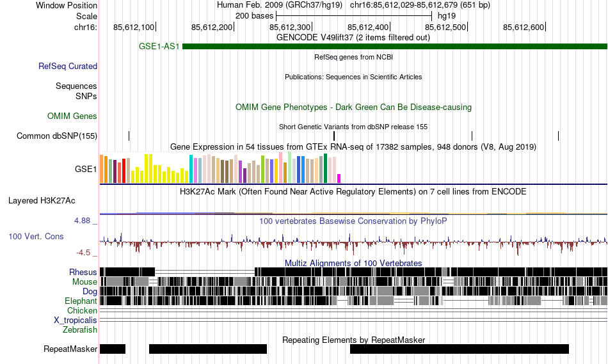
Task: Click the cyan GTEx expression bar
Action: click(191, 169)
